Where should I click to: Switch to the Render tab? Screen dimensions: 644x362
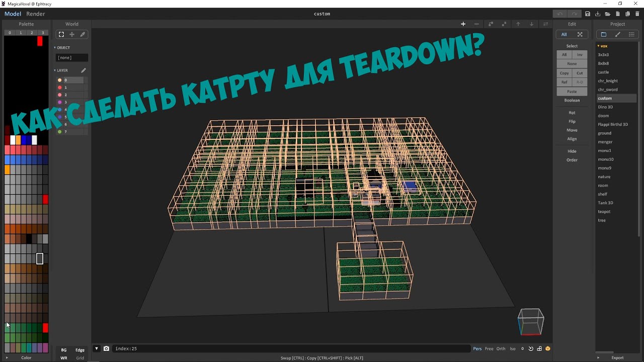[x=35, y=14]
